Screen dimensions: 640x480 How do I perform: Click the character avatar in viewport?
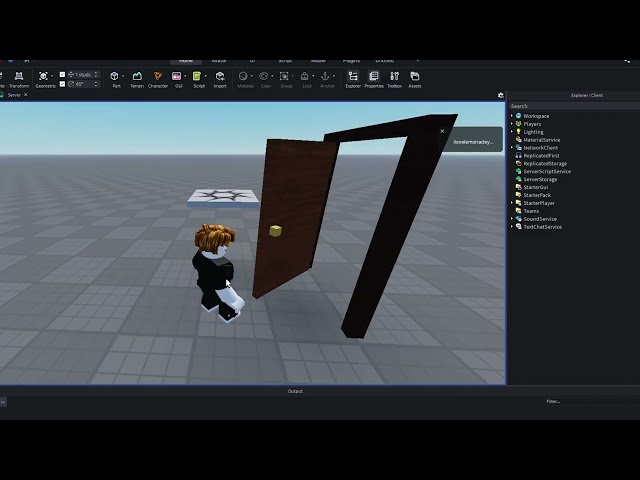[x=216, y=271]
